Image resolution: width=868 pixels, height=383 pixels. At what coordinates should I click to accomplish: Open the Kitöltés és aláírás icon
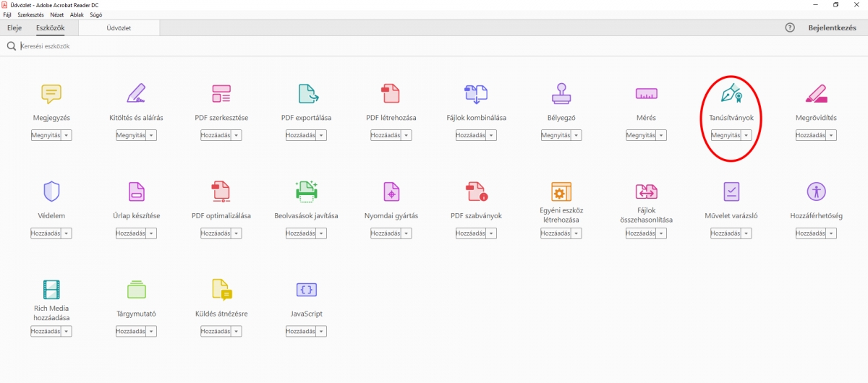coord(136,93)
